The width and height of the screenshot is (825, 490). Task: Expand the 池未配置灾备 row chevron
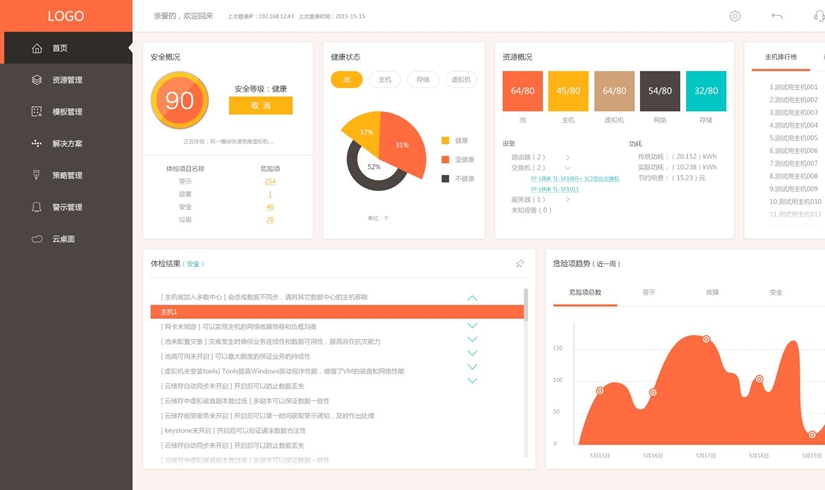[x=472, y=339]
